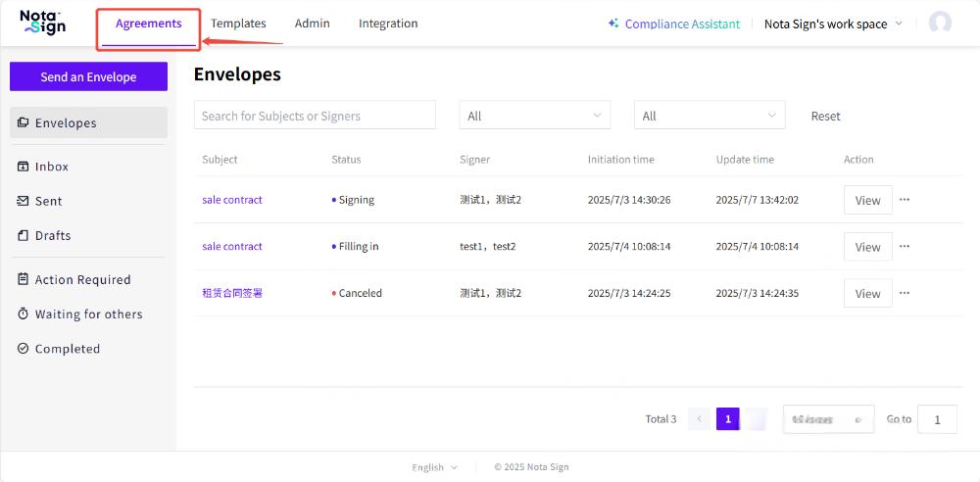The image size is (980, 482).
Task: Open more actions for Canceled envelope
Action: [x=905, y=293]
